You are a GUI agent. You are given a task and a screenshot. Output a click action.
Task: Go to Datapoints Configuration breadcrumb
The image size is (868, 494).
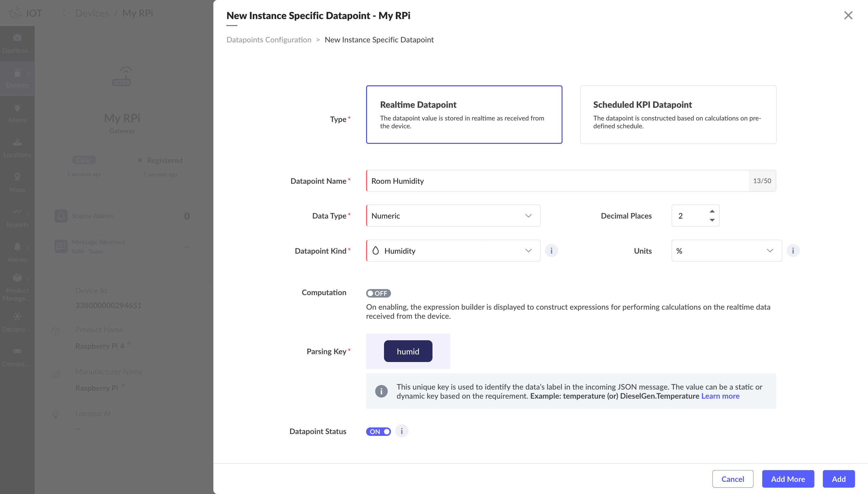pos(269,40)
